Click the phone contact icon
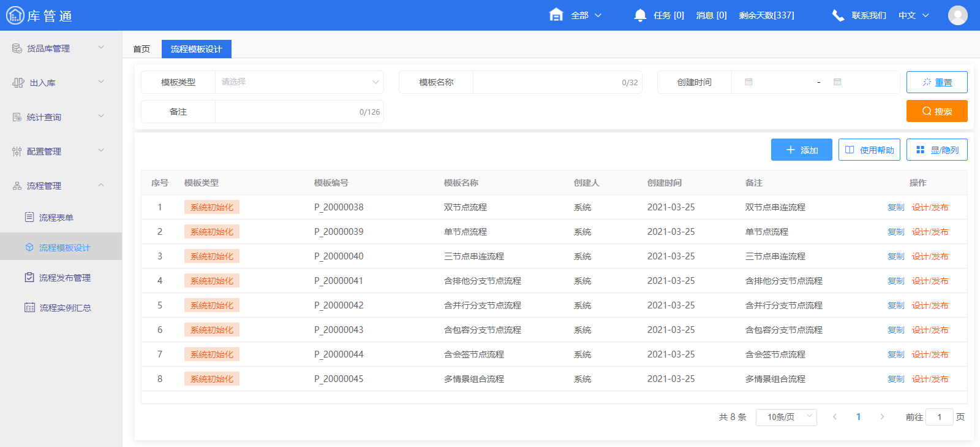 [x=838, y=15]
